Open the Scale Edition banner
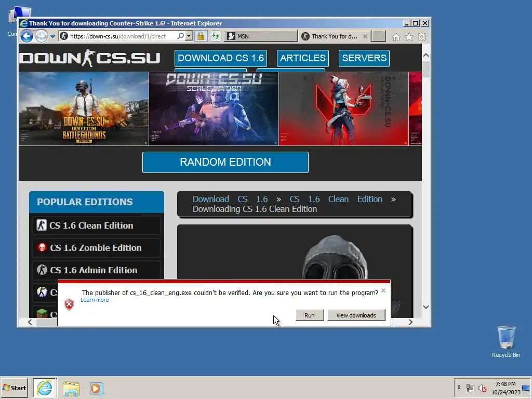 [214, 109]
